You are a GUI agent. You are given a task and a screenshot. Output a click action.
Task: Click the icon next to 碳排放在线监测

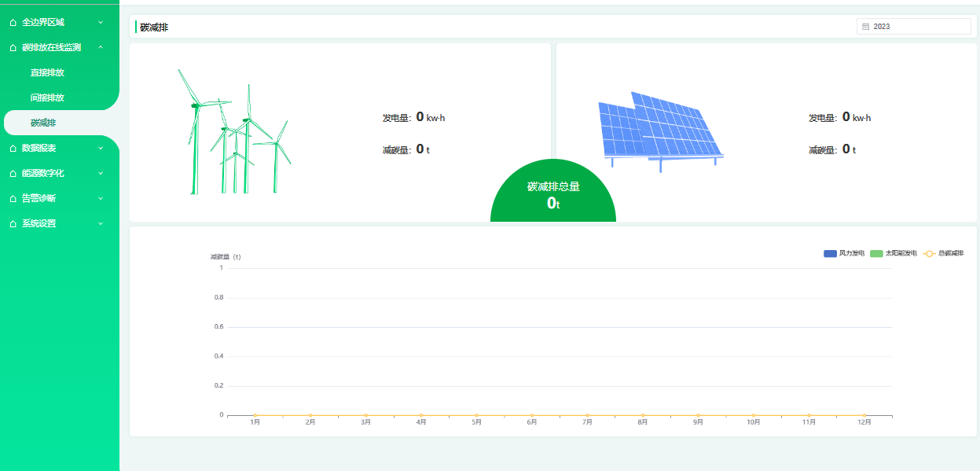[13, 48]
